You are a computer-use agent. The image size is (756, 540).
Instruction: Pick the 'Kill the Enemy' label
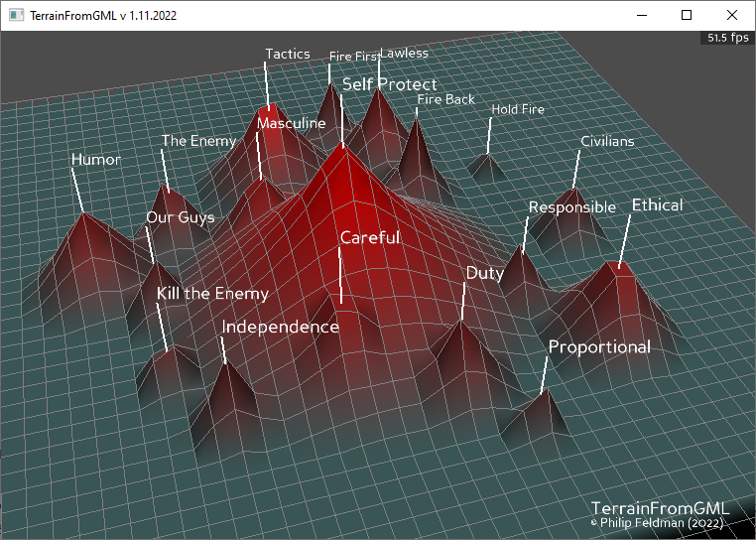(x=212, y=294)
